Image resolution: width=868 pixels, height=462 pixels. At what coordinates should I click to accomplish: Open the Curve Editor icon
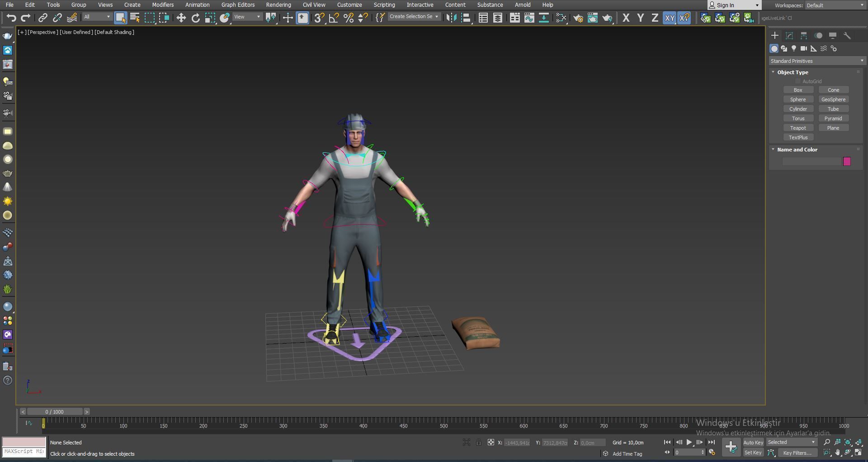pos(529,18)
